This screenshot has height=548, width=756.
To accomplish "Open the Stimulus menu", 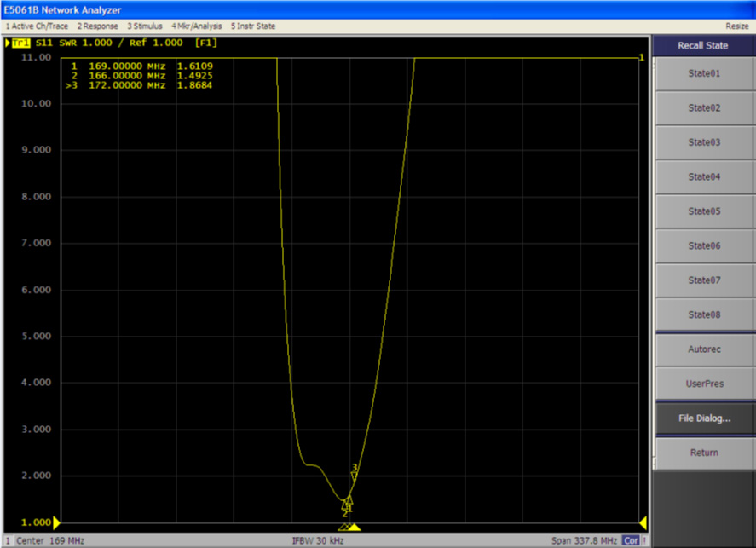I will tap(145, 26).
